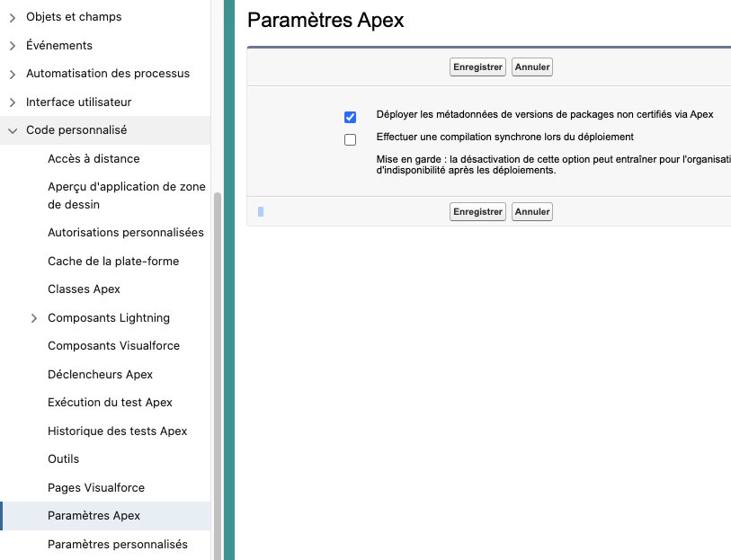Viewport: 731px width, 560px height.
Task: Click the top Enregistrer button
Action: click(477, 67)
